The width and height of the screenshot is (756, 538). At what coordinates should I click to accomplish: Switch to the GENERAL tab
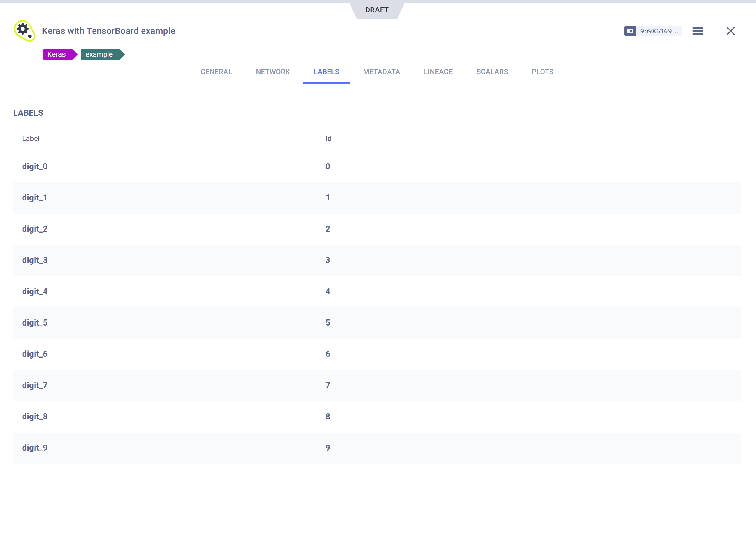(216, 72)
